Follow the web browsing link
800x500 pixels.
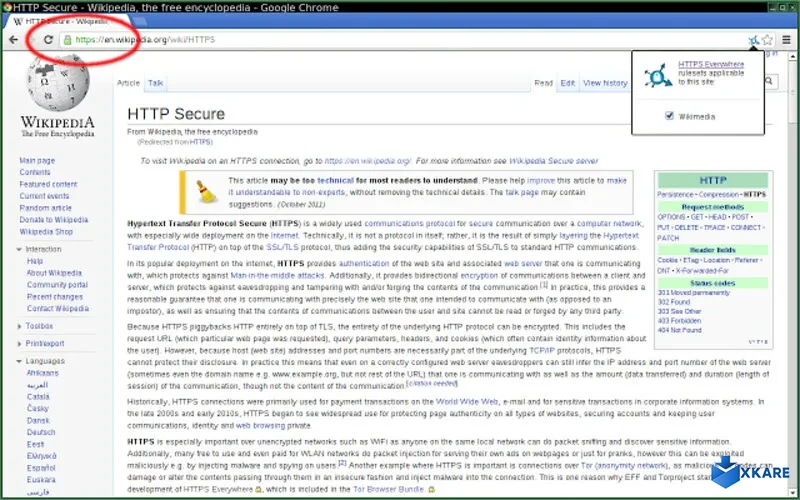tap(260, 426)
